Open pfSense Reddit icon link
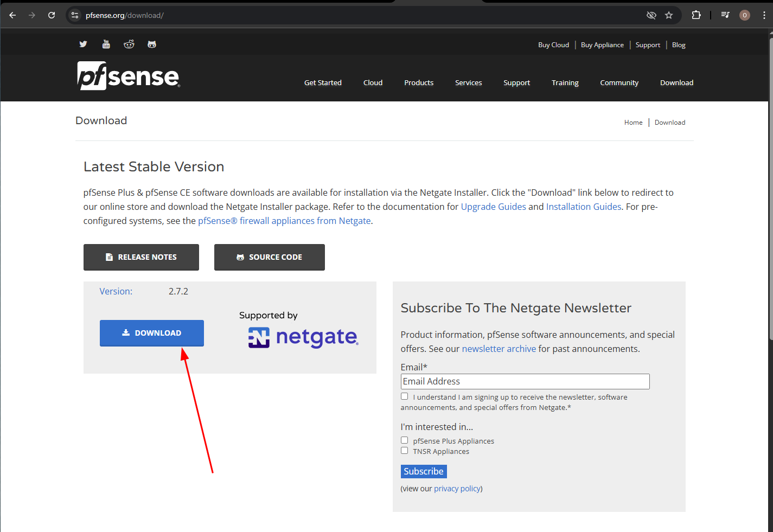The width and height of the screenshot is (773, 532). tap(129, 44)
